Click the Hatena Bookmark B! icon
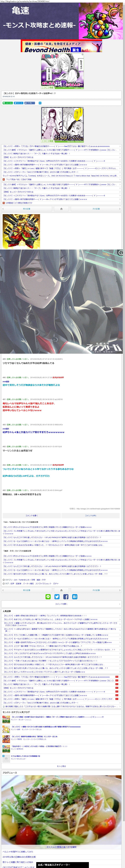Viewport: 125px width, 868px height. click(75, 597)
